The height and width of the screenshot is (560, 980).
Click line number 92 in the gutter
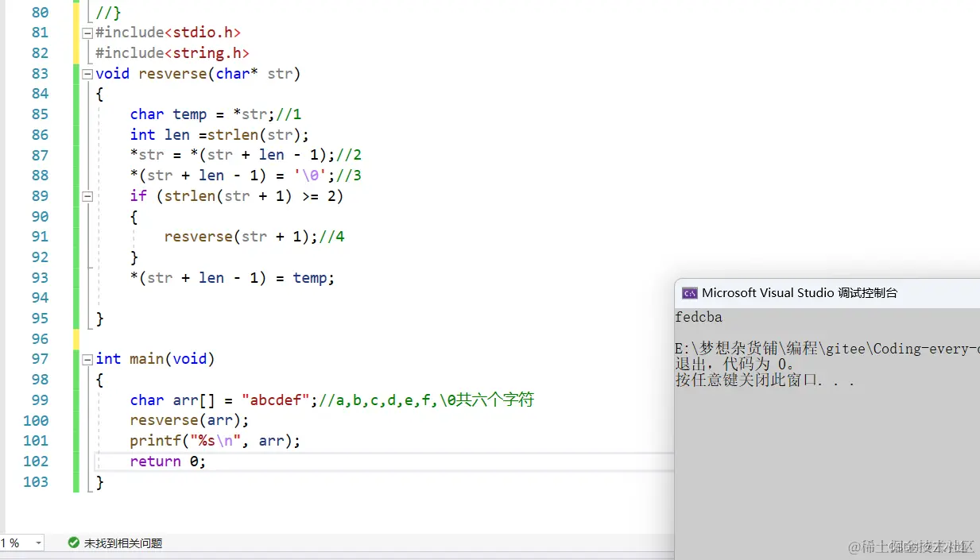point(40,257)
